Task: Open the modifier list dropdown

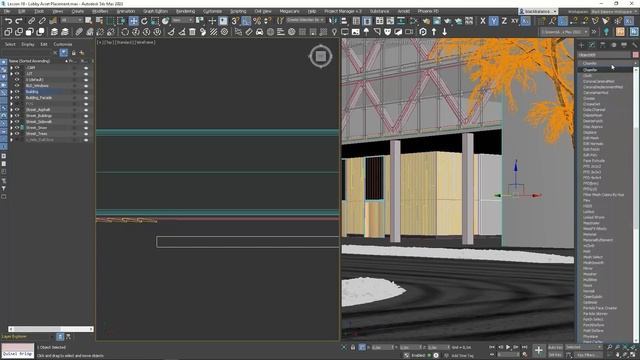Action: pyautogui.click(x=607, y=63)
